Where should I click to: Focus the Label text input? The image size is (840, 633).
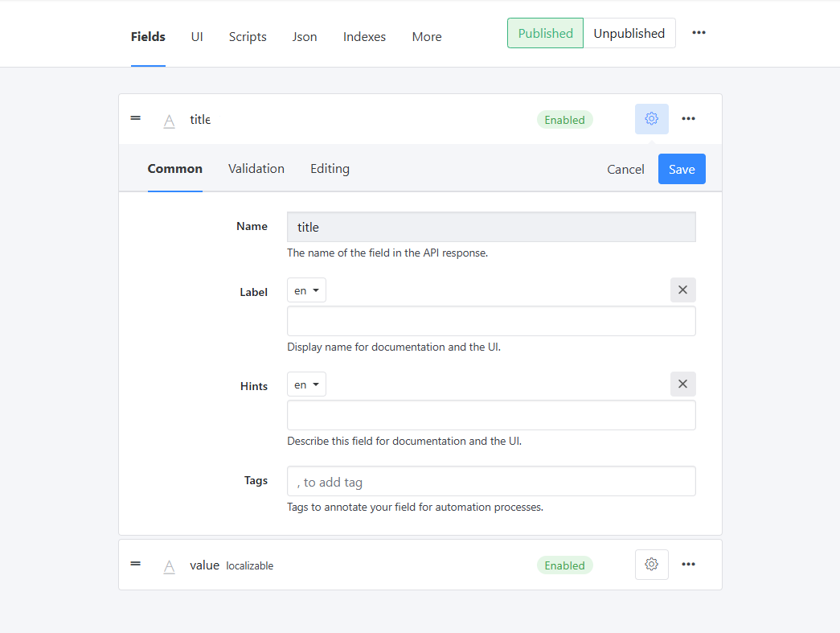coord(491,321)
